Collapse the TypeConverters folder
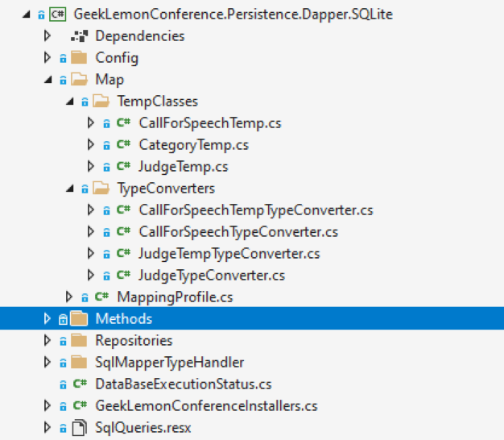This screenshot has width=504, height=440. pyautogui.click(x=70, y=189)
